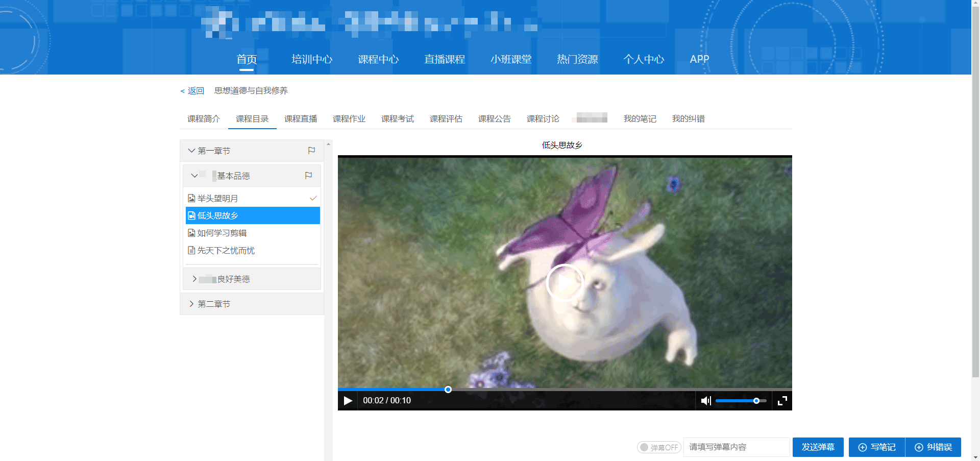Switch to the 课程简介 tab
Viewport: 980px width, 461px height.
204,118
